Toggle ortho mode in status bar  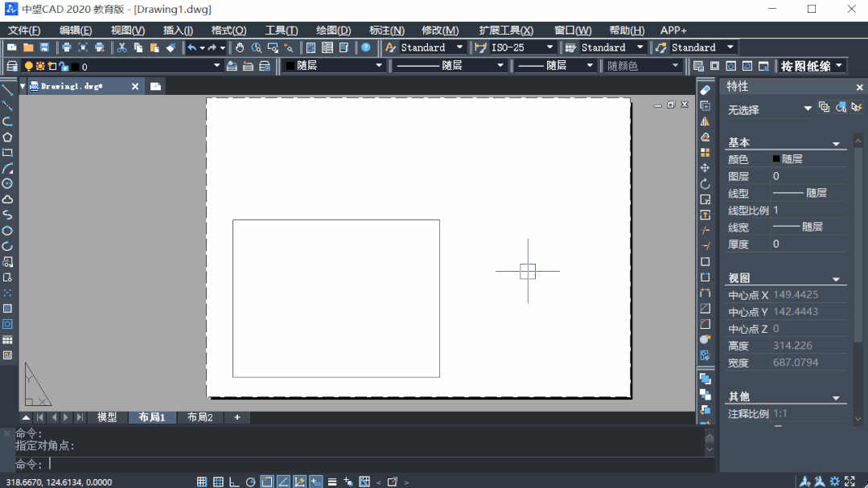(x=234, y=482)
